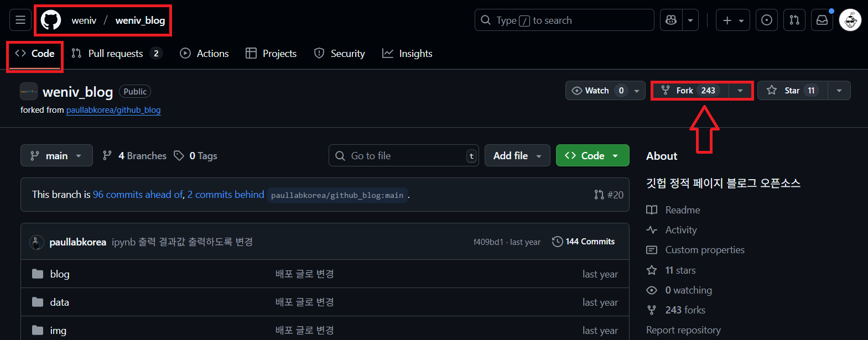868x340 pixels.
Task: Expand the Fork options dropdown arrow
Action: (740, 91)
